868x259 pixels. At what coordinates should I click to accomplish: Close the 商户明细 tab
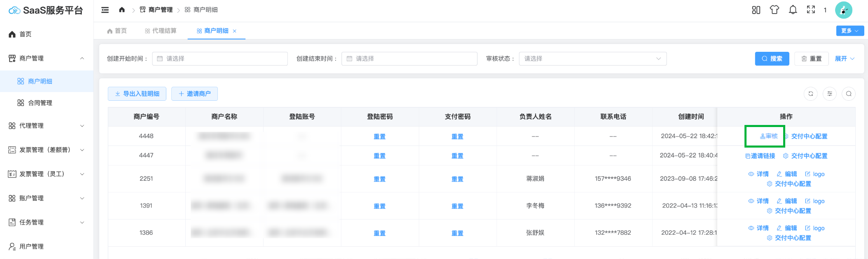235,31
